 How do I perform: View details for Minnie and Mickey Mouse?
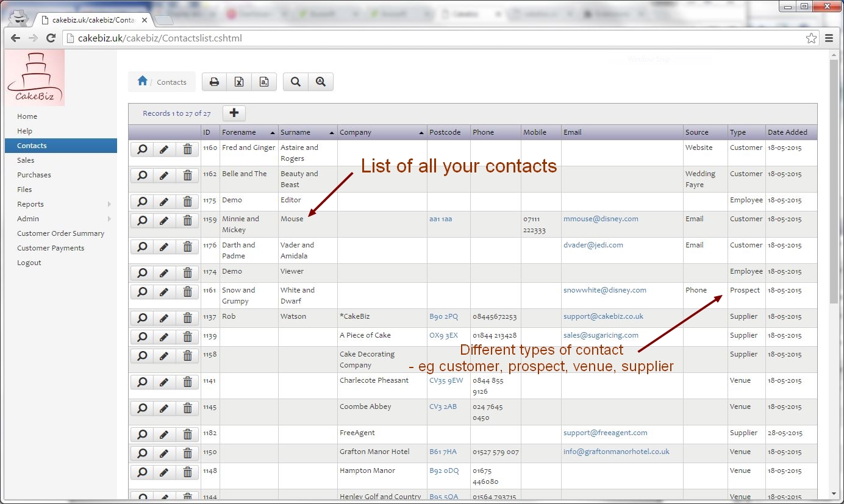click(141, 221)
